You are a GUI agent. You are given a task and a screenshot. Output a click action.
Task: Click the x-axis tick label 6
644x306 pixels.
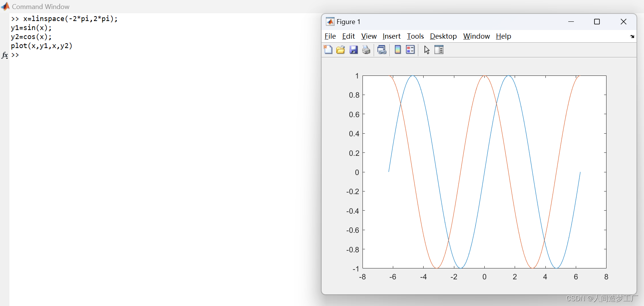pos(576,277)
